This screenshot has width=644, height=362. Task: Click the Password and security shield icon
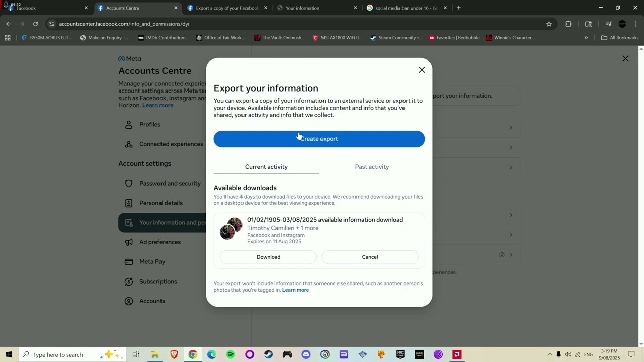pos(129,183)
